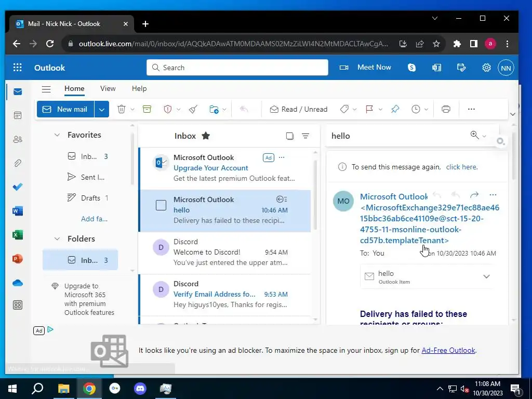The width and height of the screenshot is (532, 399).
Task: Forward the message using arrow in header
Action: coord(474,195)
